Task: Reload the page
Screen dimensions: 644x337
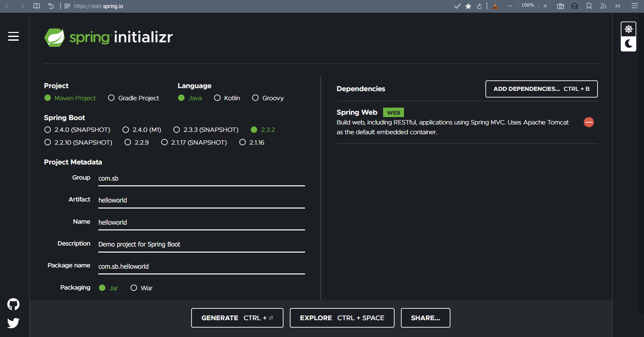Action: [479, 6]
